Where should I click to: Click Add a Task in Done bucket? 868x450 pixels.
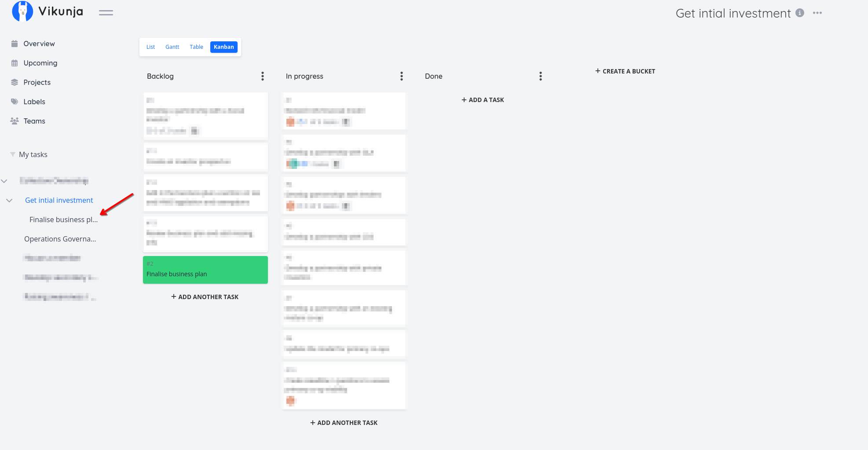pyautogui.click(x=483, y=100)
